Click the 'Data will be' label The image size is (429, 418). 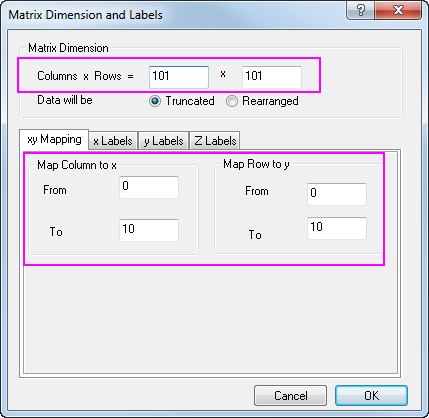65,100
